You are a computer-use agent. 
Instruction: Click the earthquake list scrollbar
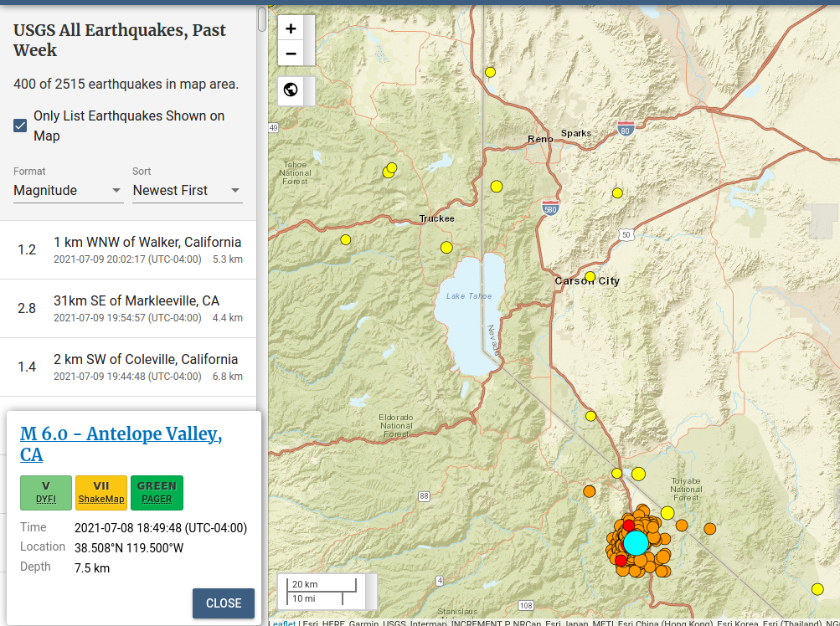tap(262, 19)
